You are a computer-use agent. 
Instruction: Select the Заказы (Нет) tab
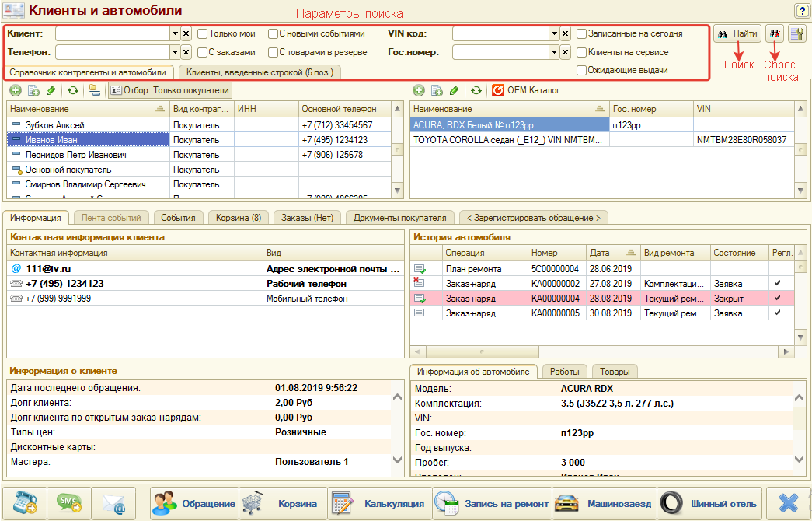[307, 218]
